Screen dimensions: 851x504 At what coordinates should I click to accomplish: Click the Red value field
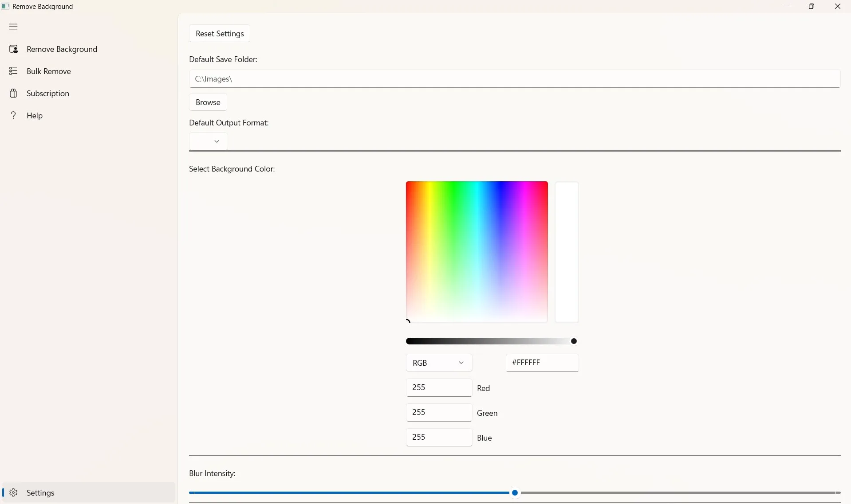click(439, 387)
